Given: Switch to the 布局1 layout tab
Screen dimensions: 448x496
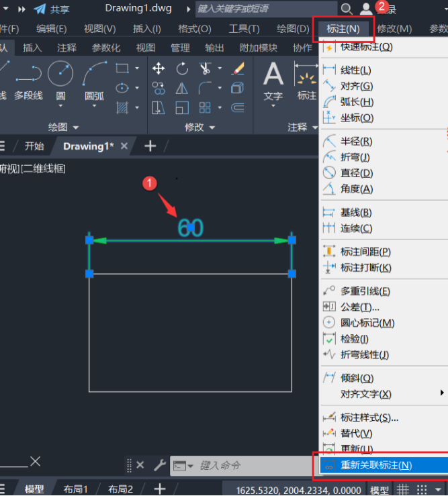Looking at the screenshot, I should [75, 489].
